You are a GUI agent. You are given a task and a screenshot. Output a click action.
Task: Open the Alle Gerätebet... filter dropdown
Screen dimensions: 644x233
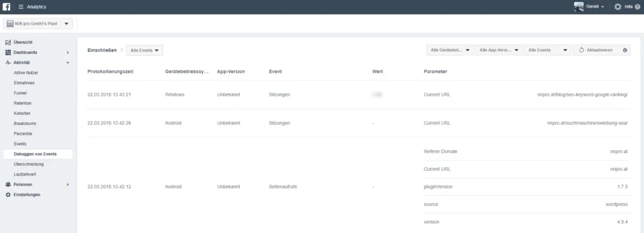click(x=450, y=50)
